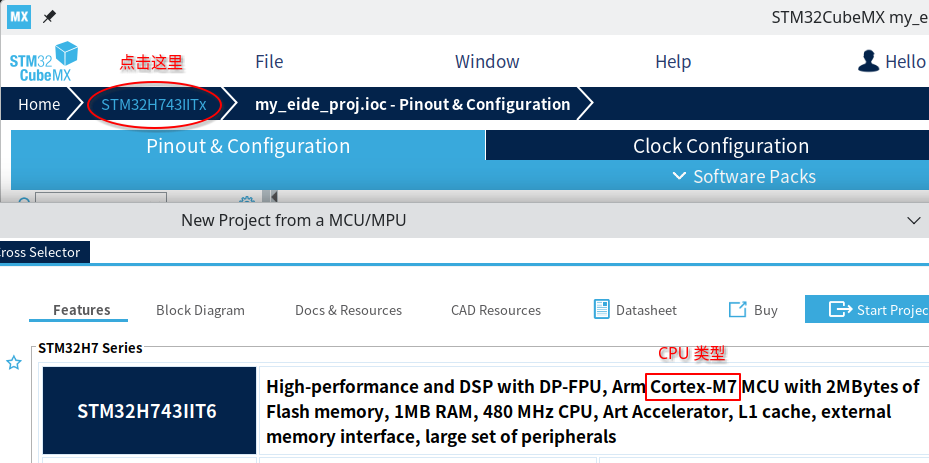Star STM32H743IIT6 as favorite
929x463 pixels.
pyautogui.click(x=14, y=363)
